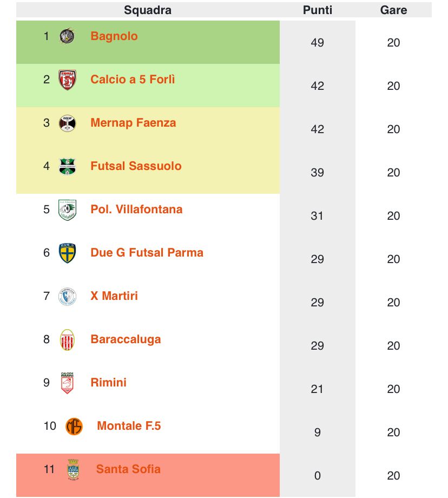Open the Santa Sofia team link

pyautogui.click(x=128, y=469)
